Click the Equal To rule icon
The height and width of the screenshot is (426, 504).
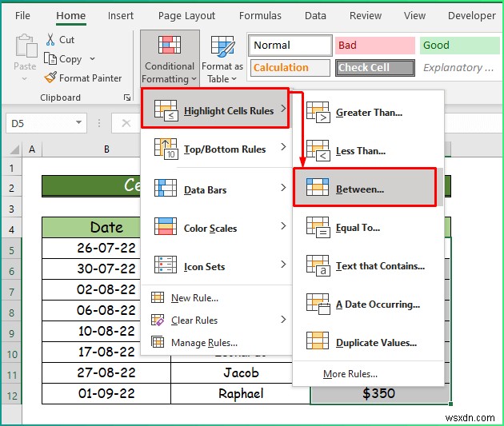tap(318, 227)
